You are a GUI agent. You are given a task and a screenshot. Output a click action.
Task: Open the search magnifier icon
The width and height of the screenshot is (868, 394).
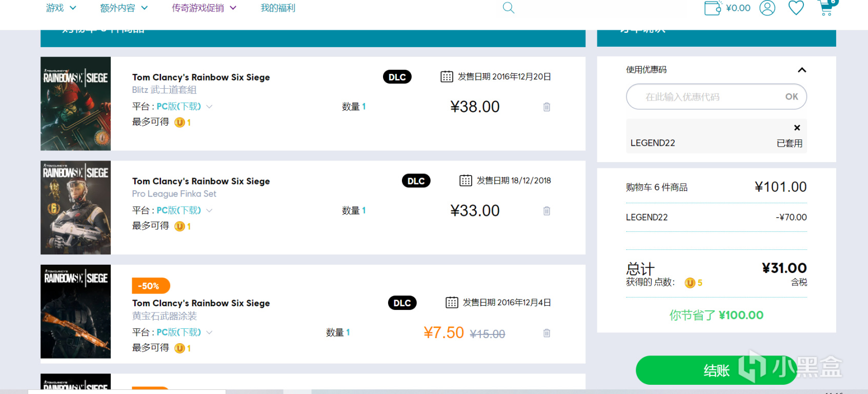point(508,8)
